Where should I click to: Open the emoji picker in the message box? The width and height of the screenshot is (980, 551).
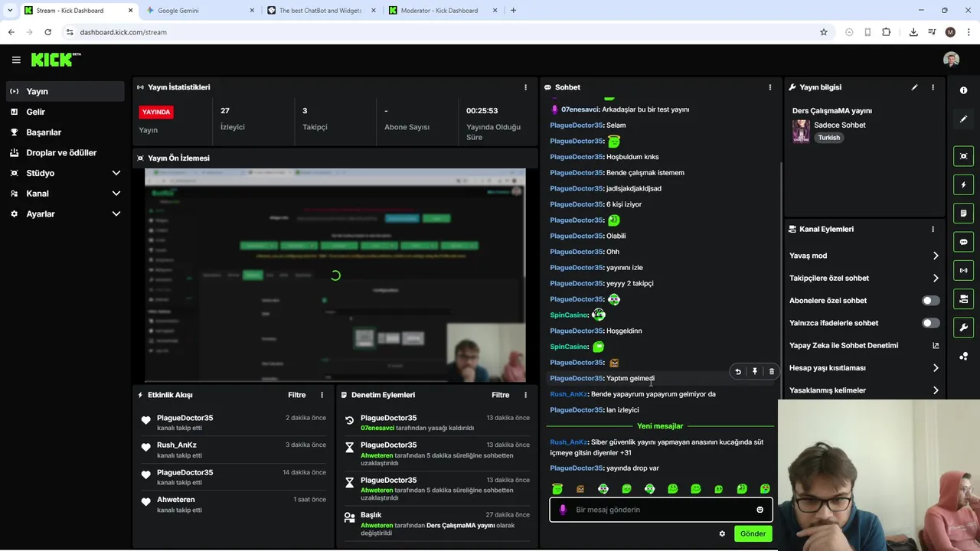pyautogui.click(x=759, y=510)
